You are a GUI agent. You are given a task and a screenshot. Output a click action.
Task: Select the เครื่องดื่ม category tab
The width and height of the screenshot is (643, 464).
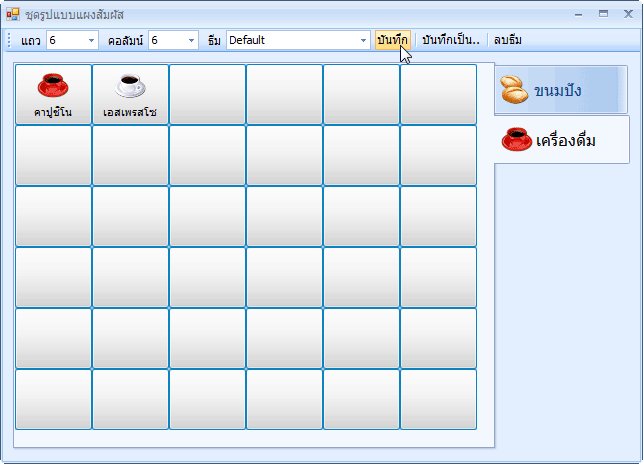click(x=563, y=140)
